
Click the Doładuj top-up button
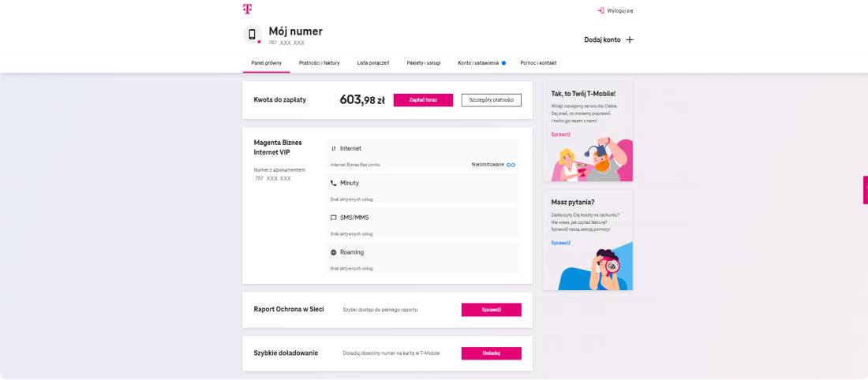click(491, 353)
